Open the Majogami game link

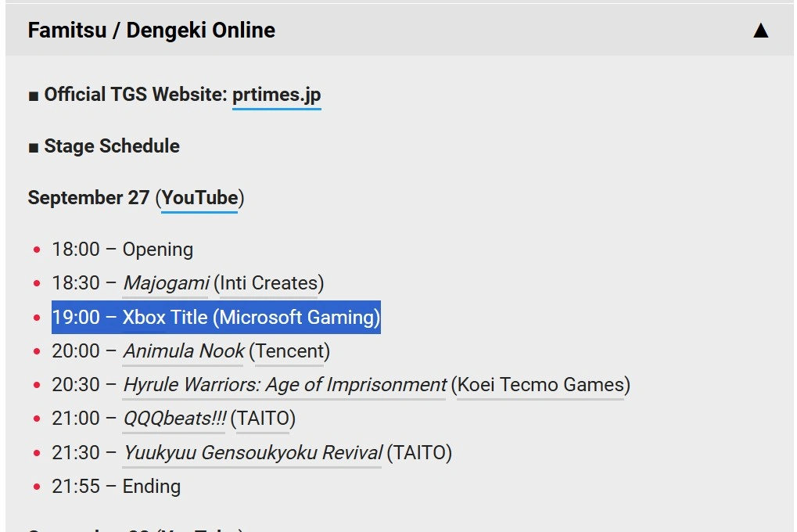pyautogui.click(x=166, y=283)
